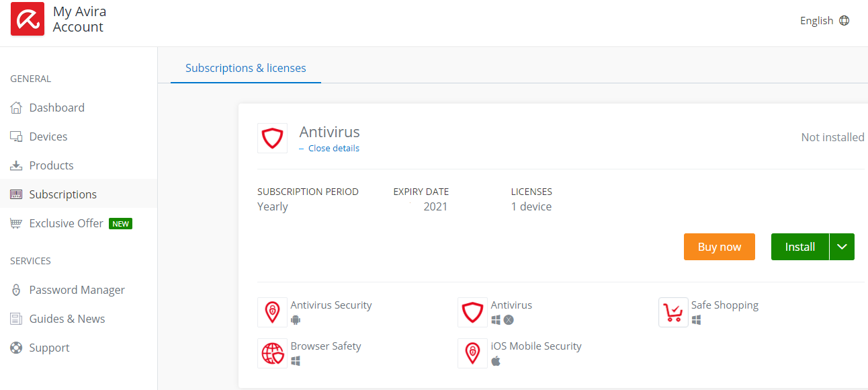Click the 2021 expiry date value

[x=435, y=206]
